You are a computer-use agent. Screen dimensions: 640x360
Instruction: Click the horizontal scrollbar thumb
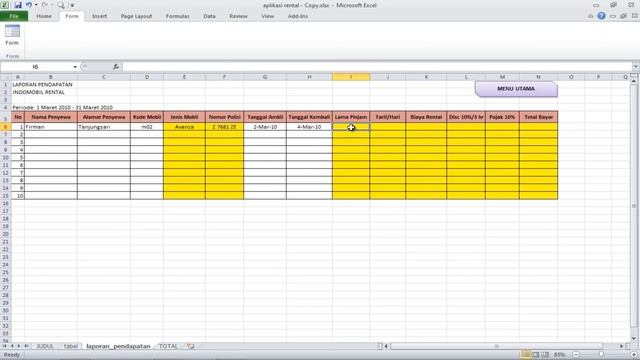point(496,346)
